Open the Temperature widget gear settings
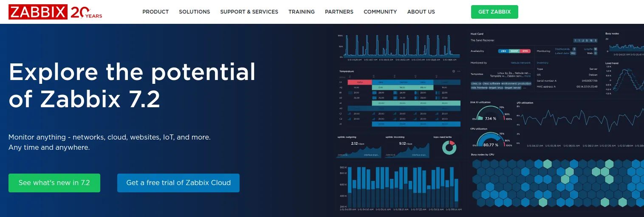The image size is (644, 217). tap(454, 71)
